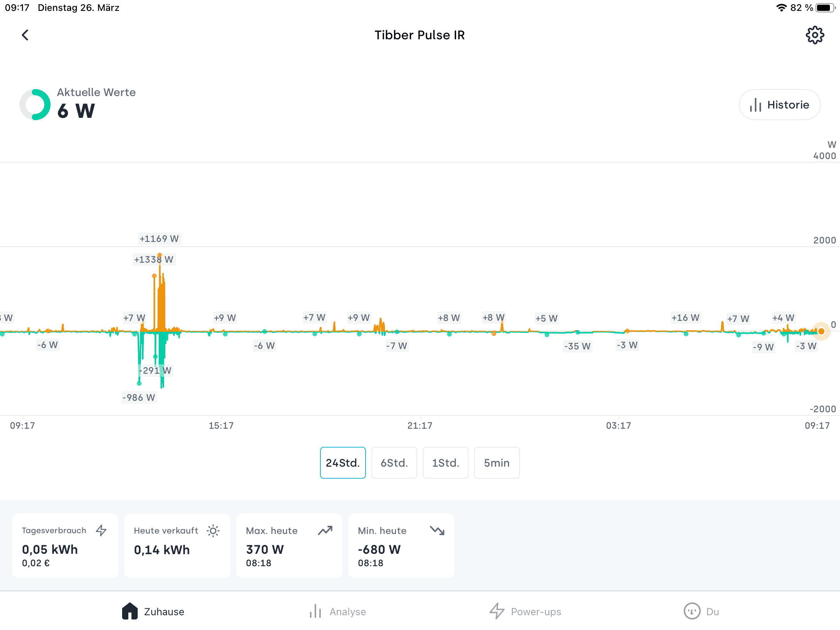Go to the Zuhause tab
The height and width of the screenshot is (630, 840).
153,612
